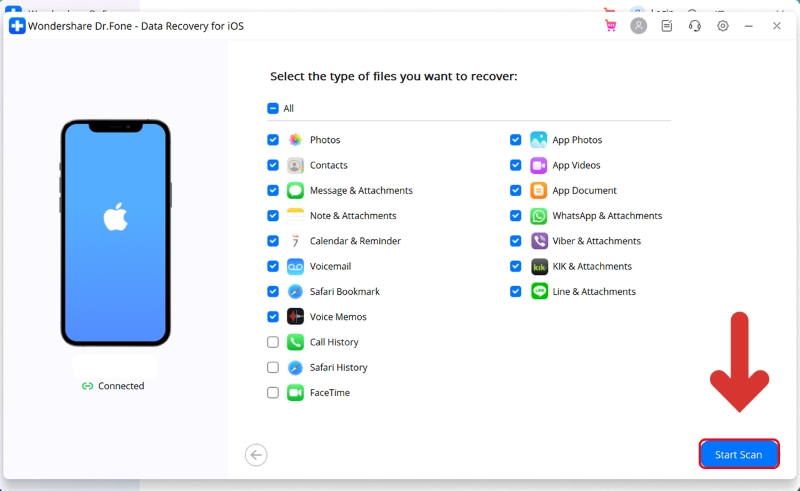Click the WhatsApp icon in the file list
Screen dimensions: 800x491
click(539, 216)
